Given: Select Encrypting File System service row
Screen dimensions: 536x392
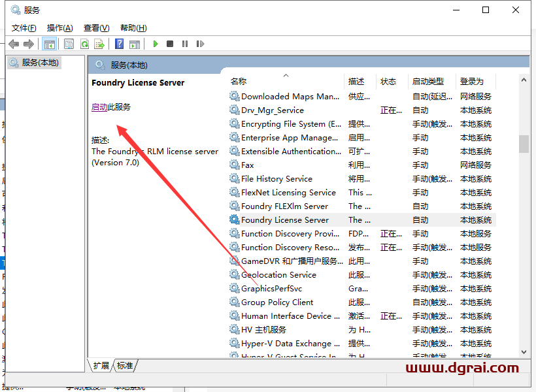Looking at the screenshot, I should (x=361, y=123).
